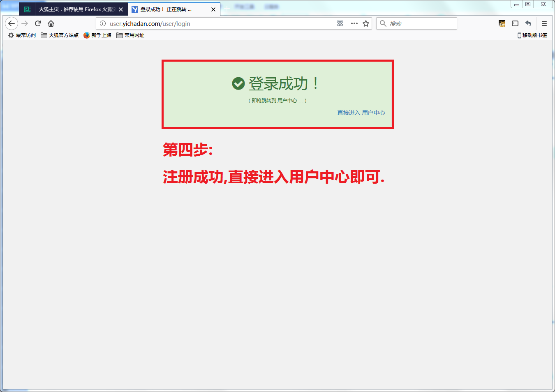The height and width of the screenshot is (392, 555).
Task: Switch to the 火狐主页 tab
Action: (76, 9)
